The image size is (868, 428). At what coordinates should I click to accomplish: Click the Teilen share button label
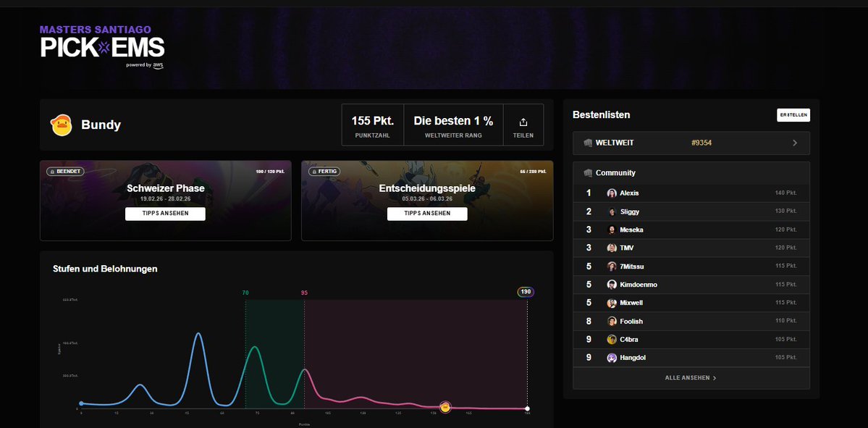tap(523, 135)
